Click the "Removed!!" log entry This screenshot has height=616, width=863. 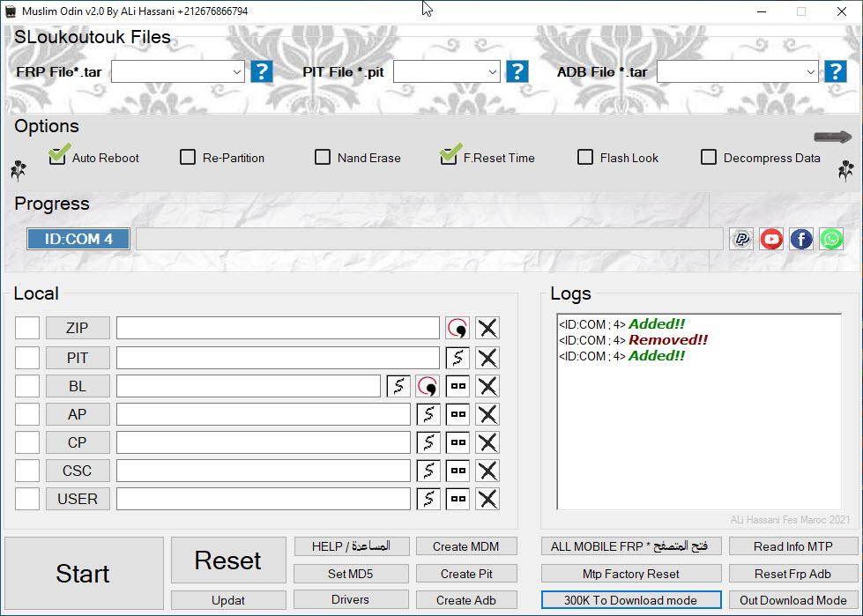coord(668,340)
